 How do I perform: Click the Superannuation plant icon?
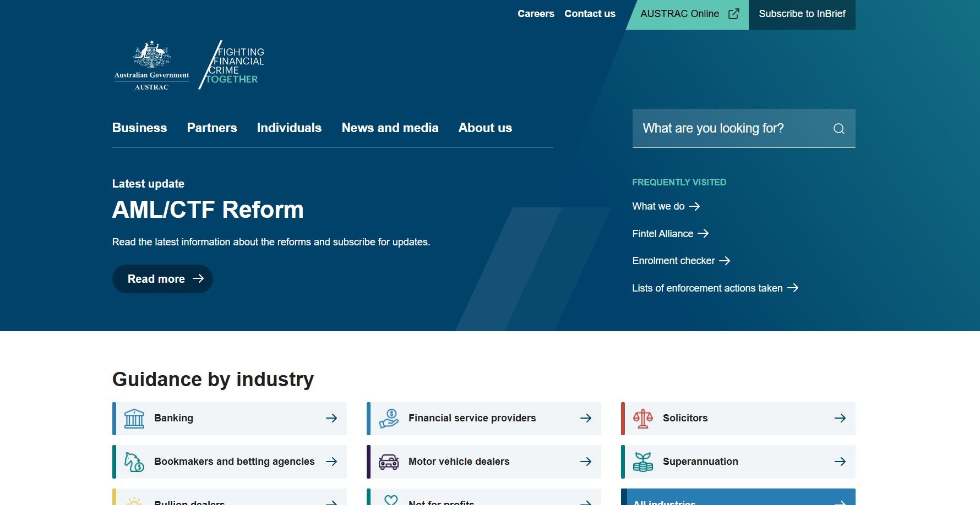click(x=643, y=462)
